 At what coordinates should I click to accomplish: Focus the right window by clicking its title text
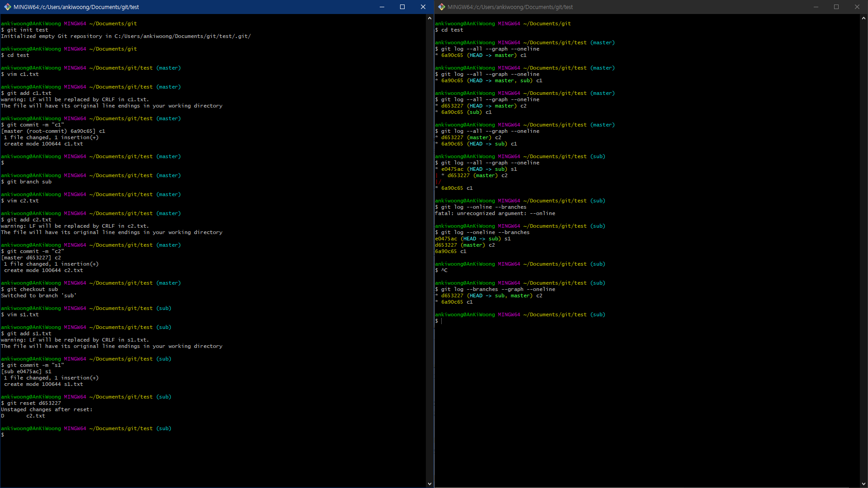(510, 7)
